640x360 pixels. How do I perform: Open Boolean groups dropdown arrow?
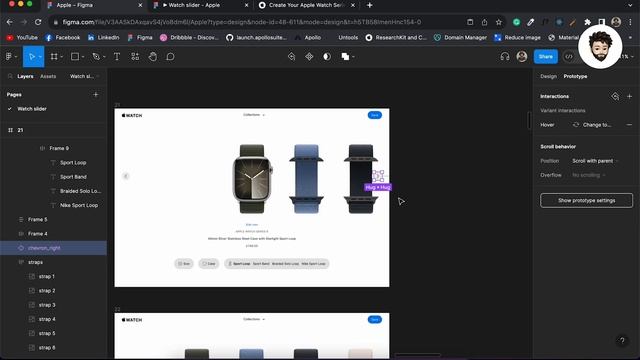point(353,57)
